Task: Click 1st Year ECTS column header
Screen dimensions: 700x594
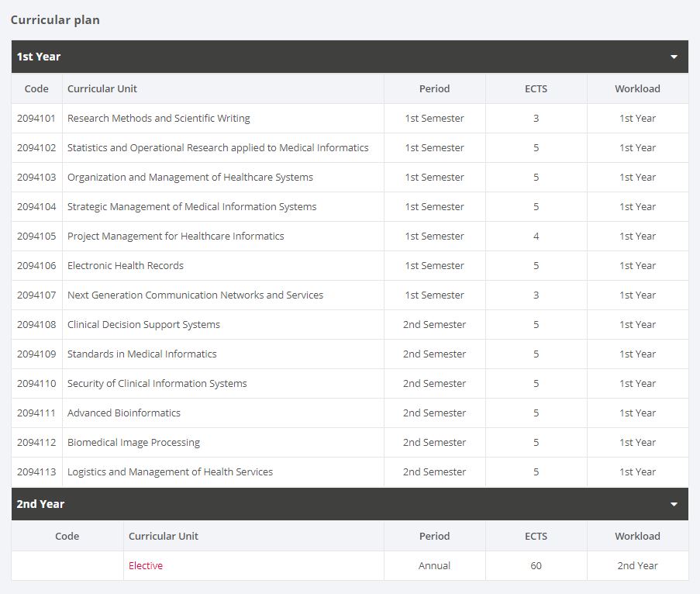Action: point(536,89)
